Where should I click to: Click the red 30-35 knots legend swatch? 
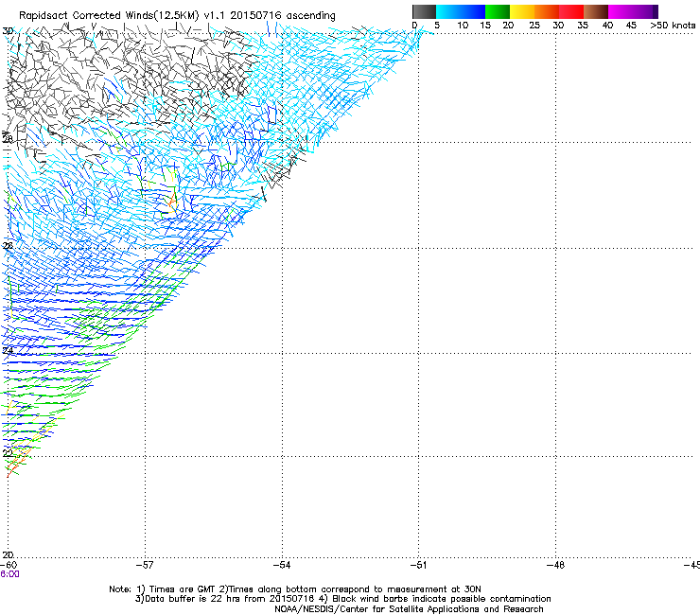pos(571,11)
